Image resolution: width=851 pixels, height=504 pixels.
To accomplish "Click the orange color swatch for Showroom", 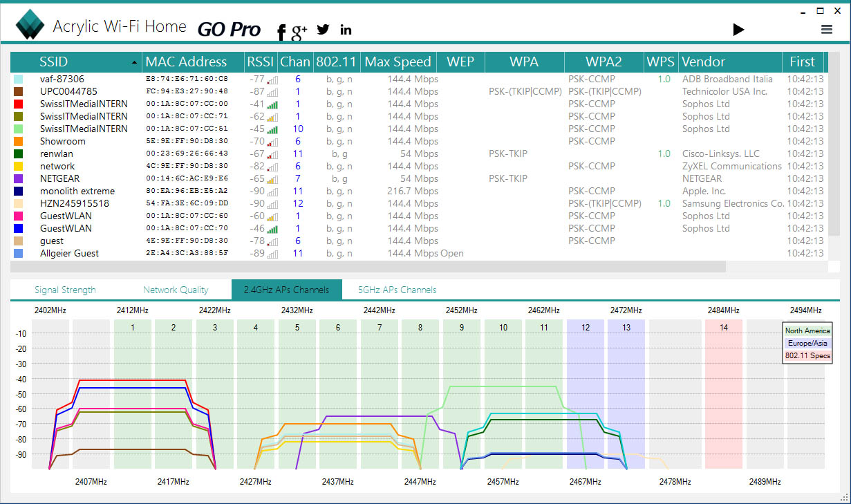I will pyautogui.click(x=18, y=142).
